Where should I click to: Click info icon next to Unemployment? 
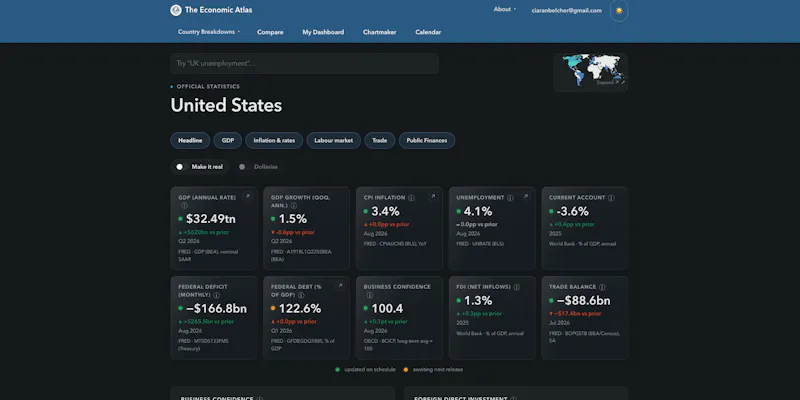pos(510,198)
